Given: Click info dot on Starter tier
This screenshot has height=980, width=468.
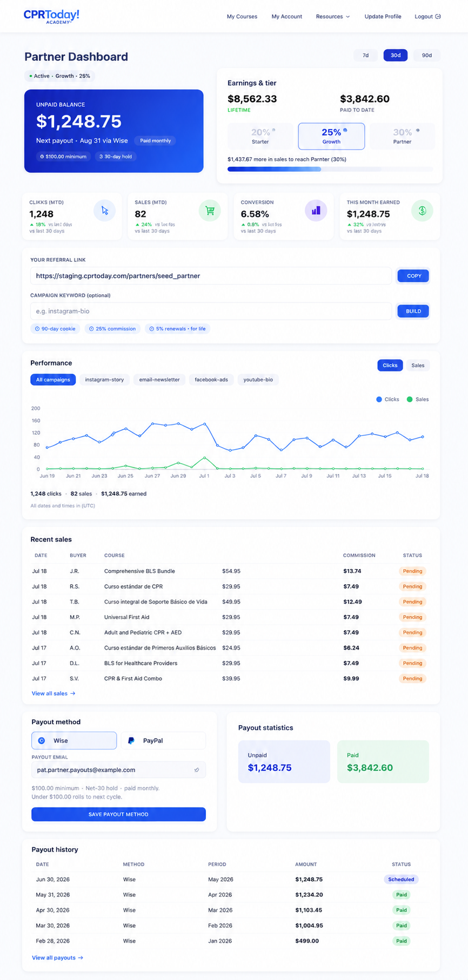Looking at the screenshot, I should [273, 130].
